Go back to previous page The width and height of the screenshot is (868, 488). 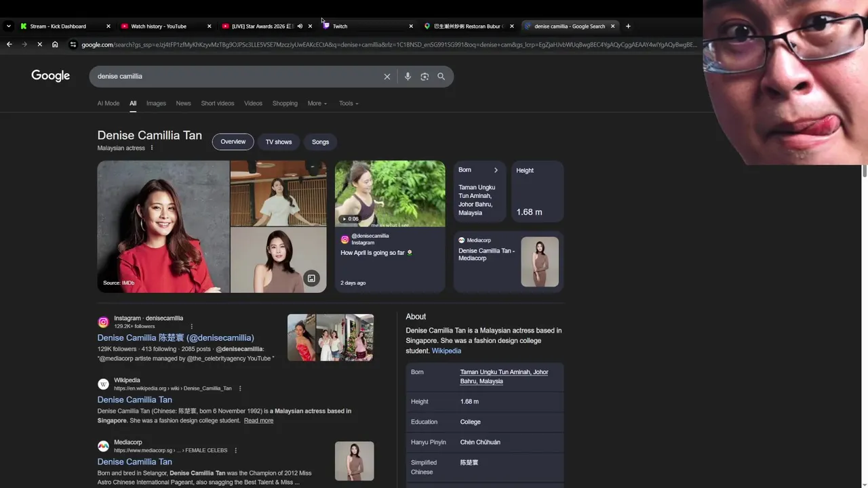point(9,45)
